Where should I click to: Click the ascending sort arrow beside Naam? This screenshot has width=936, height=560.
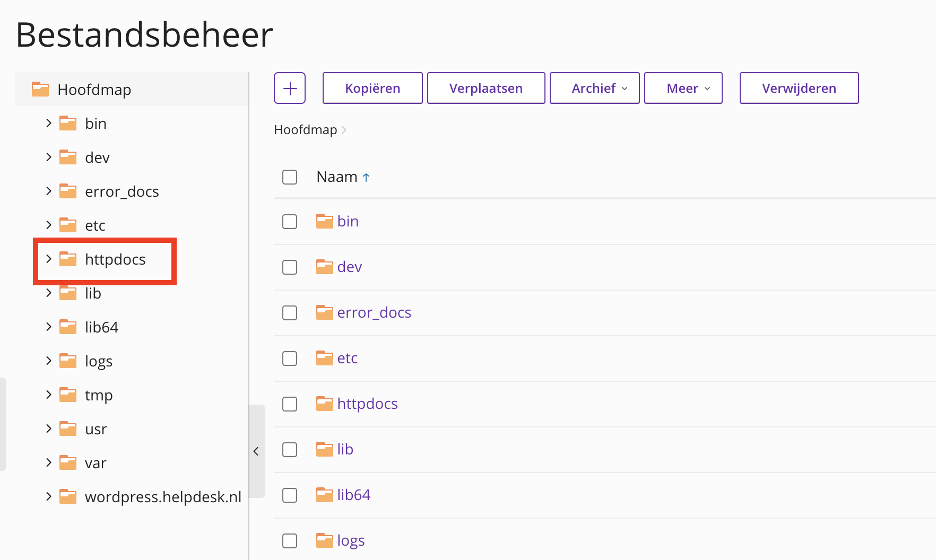[366, 178]
